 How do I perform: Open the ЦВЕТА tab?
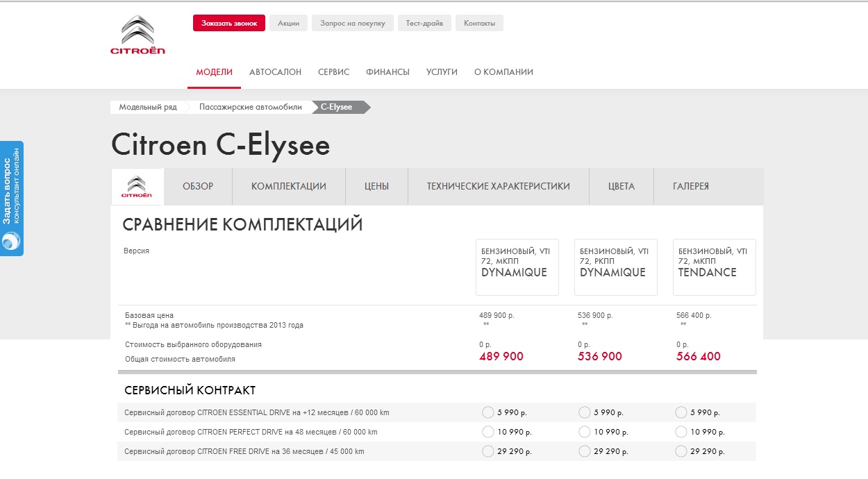(x=621, y=187)
